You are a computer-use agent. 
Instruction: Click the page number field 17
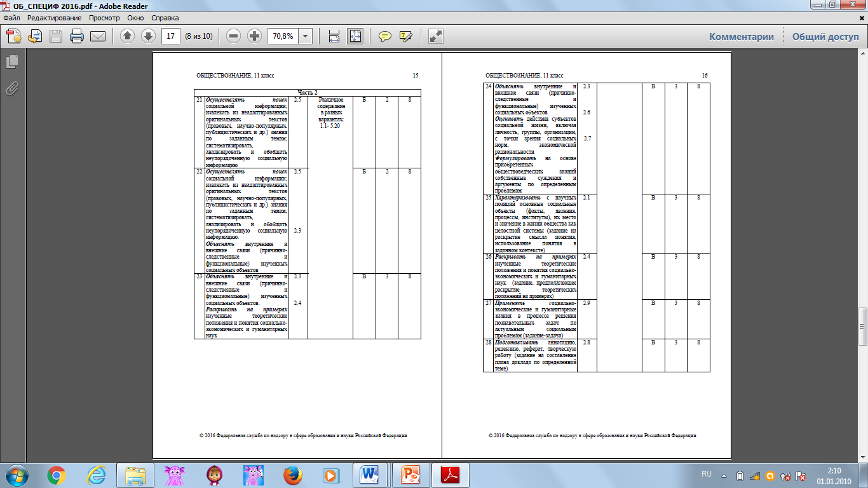[170, 36]
